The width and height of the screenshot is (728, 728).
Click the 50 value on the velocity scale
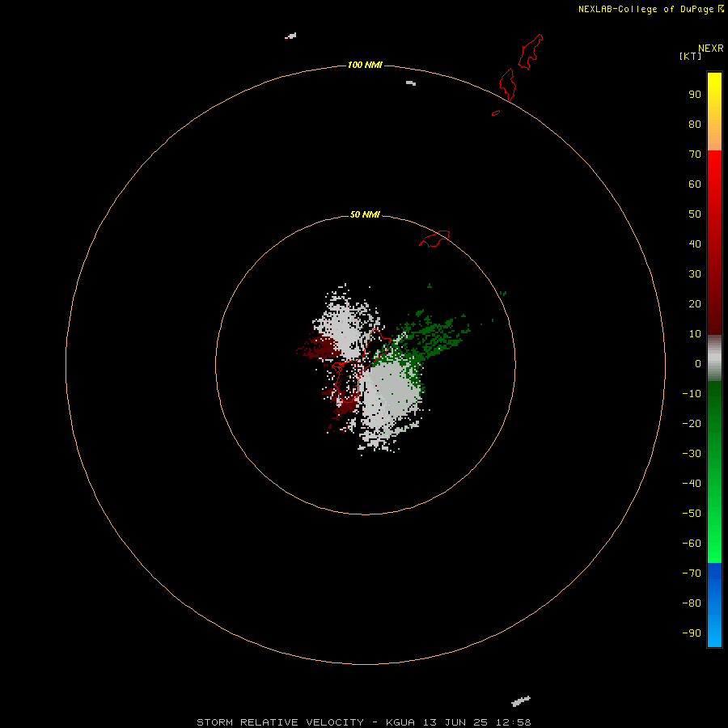[695, 214]
